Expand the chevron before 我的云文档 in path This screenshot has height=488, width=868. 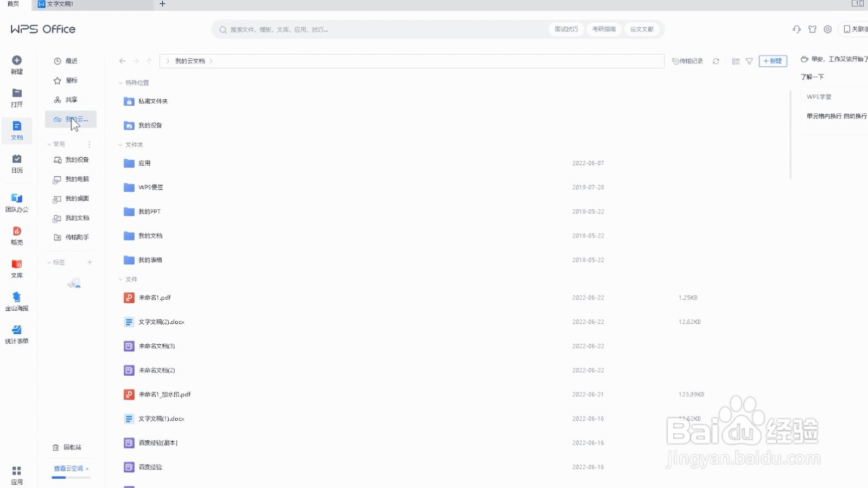(168, 61)
